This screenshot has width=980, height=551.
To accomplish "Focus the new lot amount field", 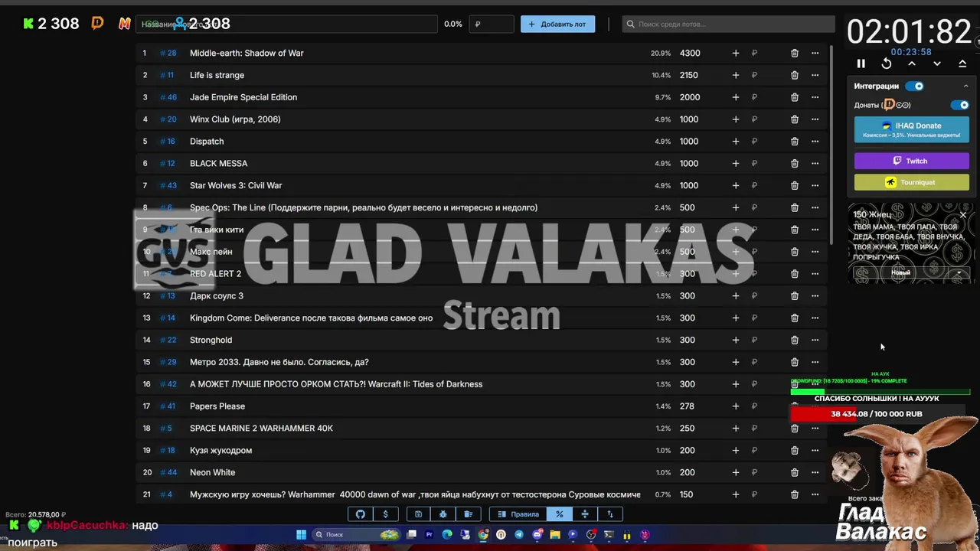I will click(x=491, y=24).
